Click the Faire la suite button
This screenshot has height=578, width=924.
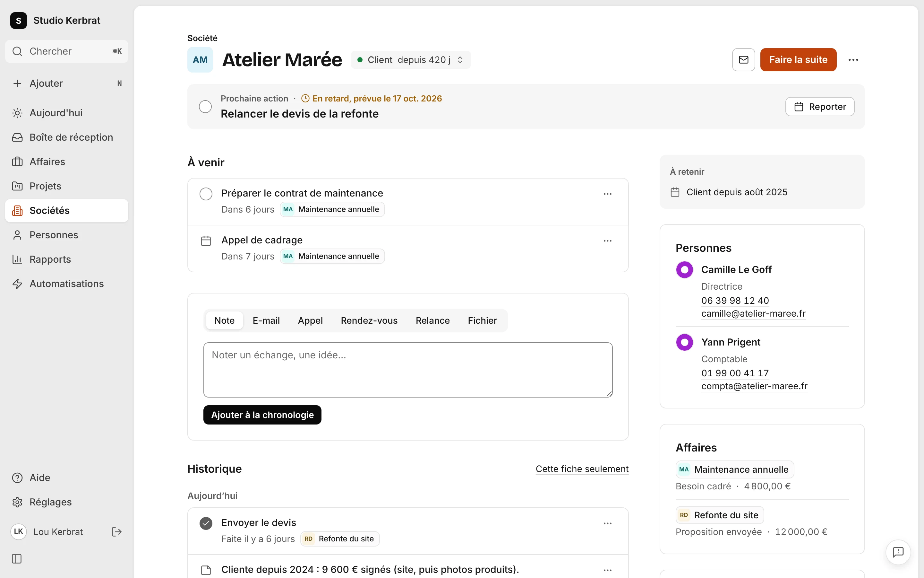click(798, 60)
